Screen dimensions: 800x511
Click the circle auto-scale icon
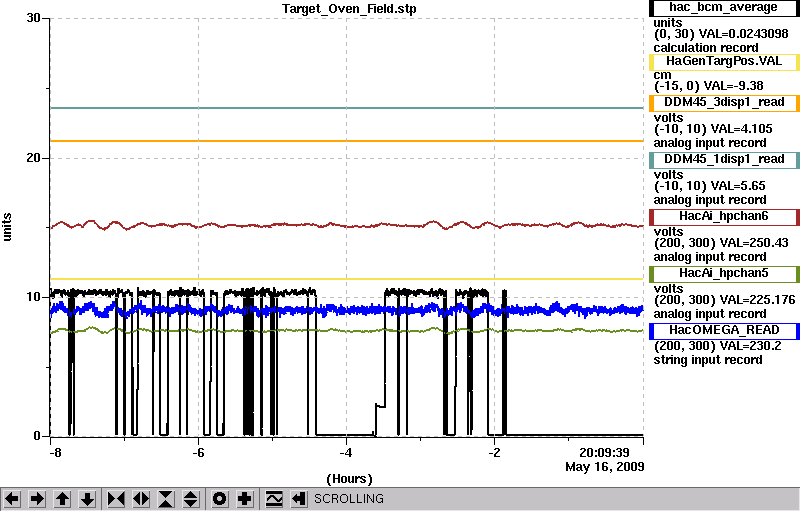[x=219, y=499]
